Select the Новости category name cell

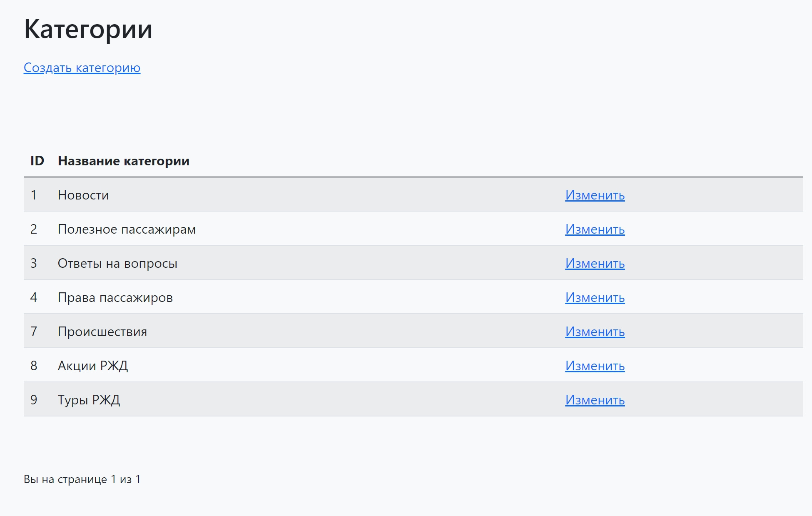tap(83, 195)
